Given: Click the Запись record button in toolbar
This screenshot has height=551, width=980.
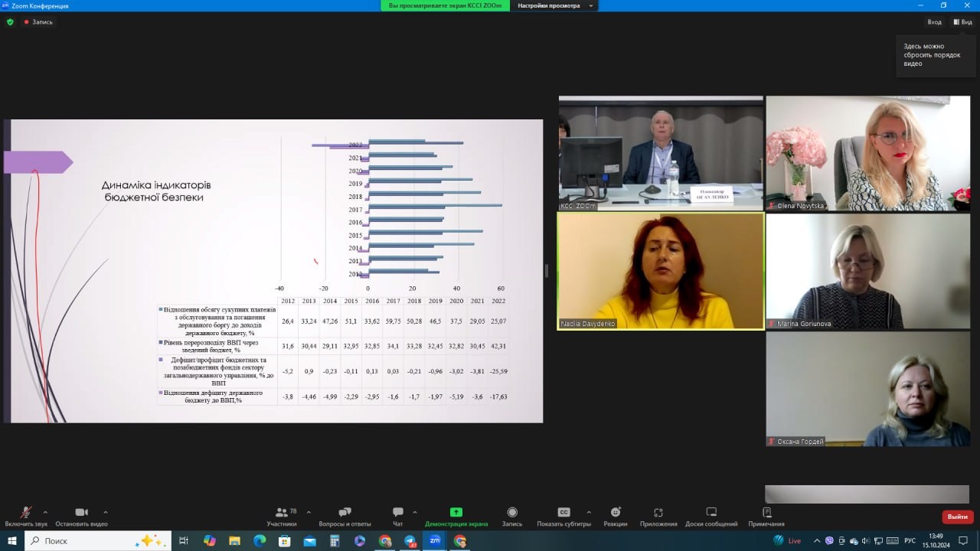Looking at the screenshot, I should pyautogui.click(x=512, y=517).
